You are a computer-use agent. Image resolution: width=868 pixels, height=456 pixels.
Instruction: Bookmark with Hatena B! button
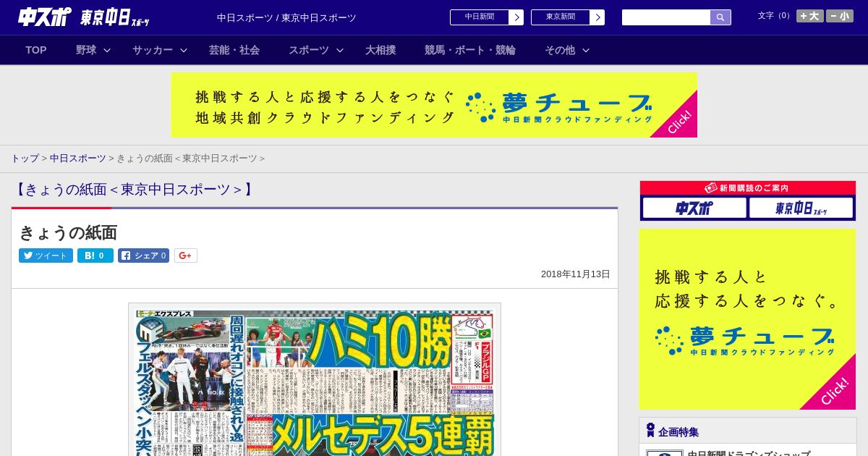95,256
